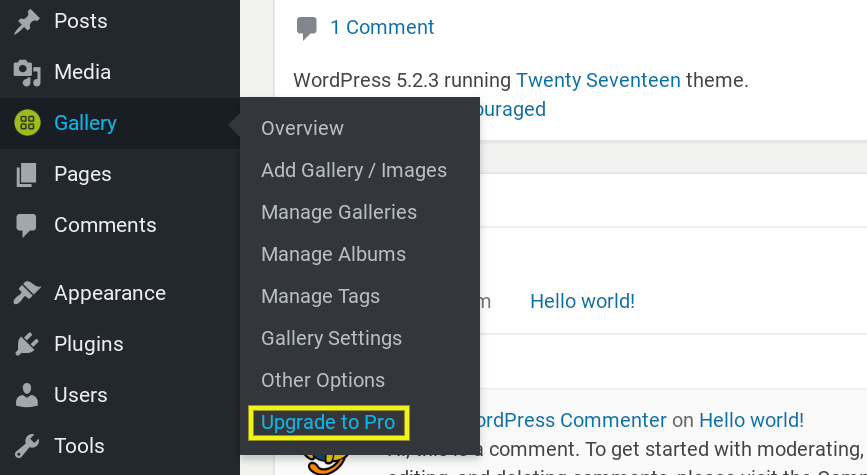Choose Manage Albums from flyout
Viewport: 867px width, 475px height.
coord(333,254)
